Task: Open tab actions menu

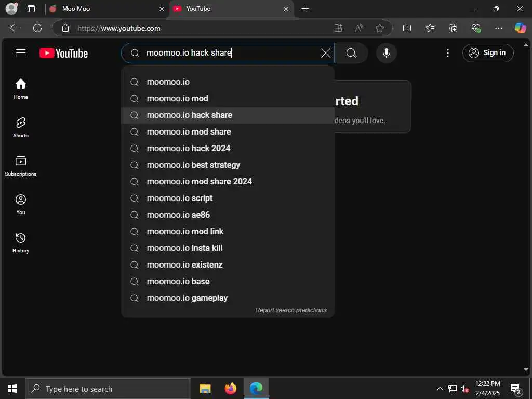Action: 31,9
